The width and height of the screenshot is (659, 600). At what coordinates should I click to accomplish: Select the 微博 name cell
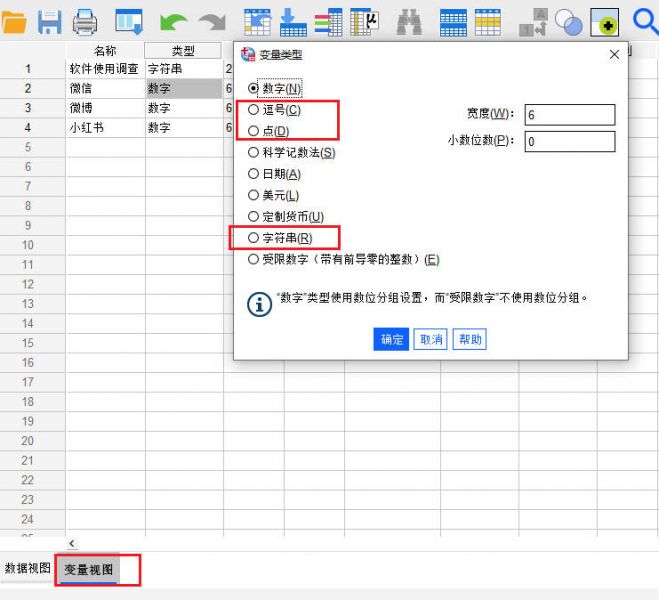pyautogui.click(x=105, y=108)
